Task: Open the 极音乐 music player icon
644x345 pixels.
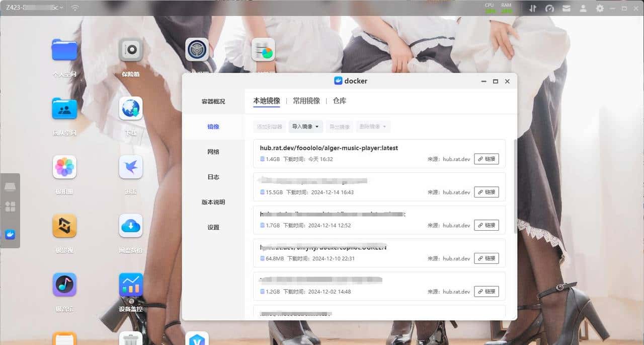Action: [x=64, y=285]
